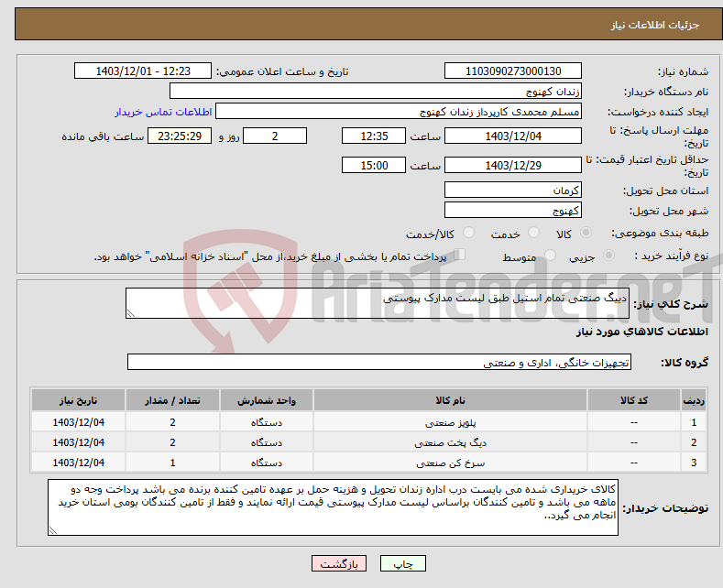Click the شرح کلی نیاز description textarea
Image resolution: width=723 pixels, height=588 pixels.
click(378, 303)
